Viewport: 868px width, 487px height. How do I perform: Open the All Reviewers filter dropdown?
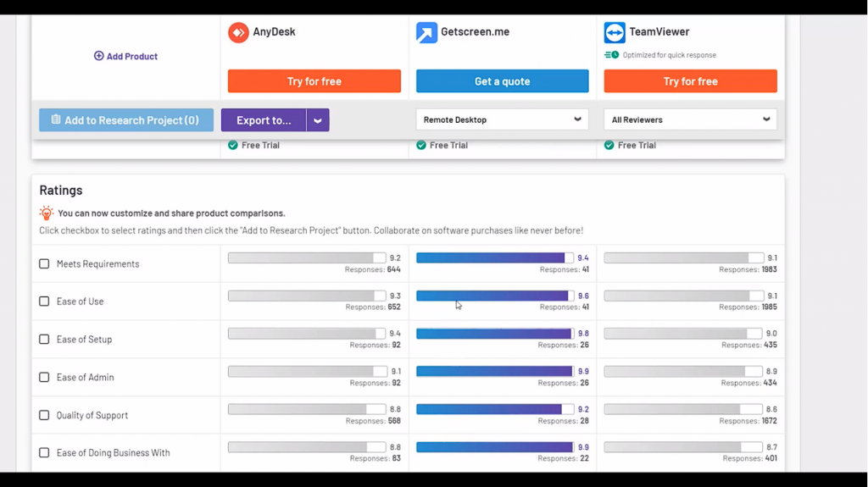tap(690, 119)
